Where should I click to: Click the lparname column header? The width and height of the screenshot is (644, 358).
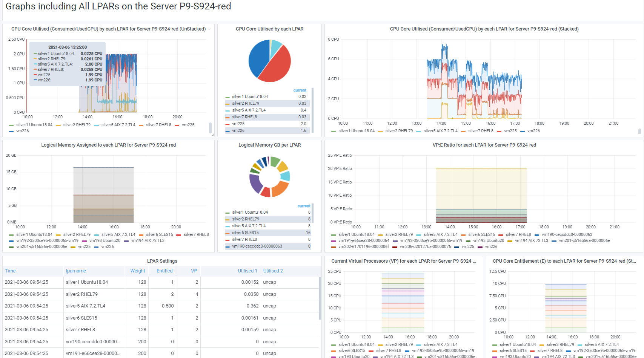click(76, 271)
